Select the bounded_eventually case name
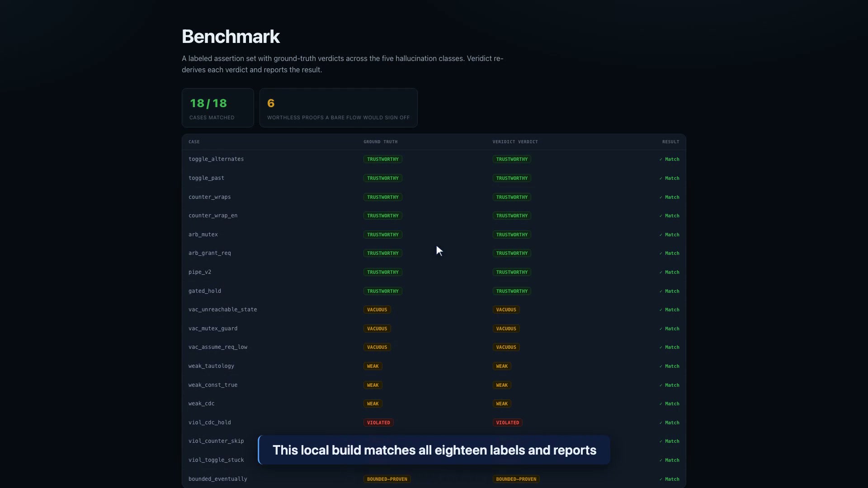The height and width of the screenshot is (488, 868). [218, 479]
